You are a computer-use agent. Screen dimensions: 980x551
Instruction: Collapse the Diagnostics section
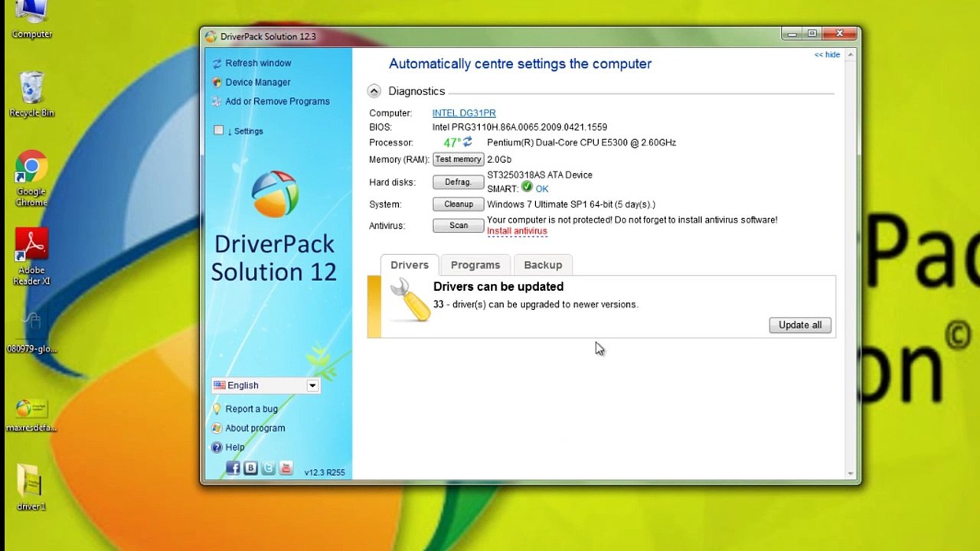coord(374,91)
